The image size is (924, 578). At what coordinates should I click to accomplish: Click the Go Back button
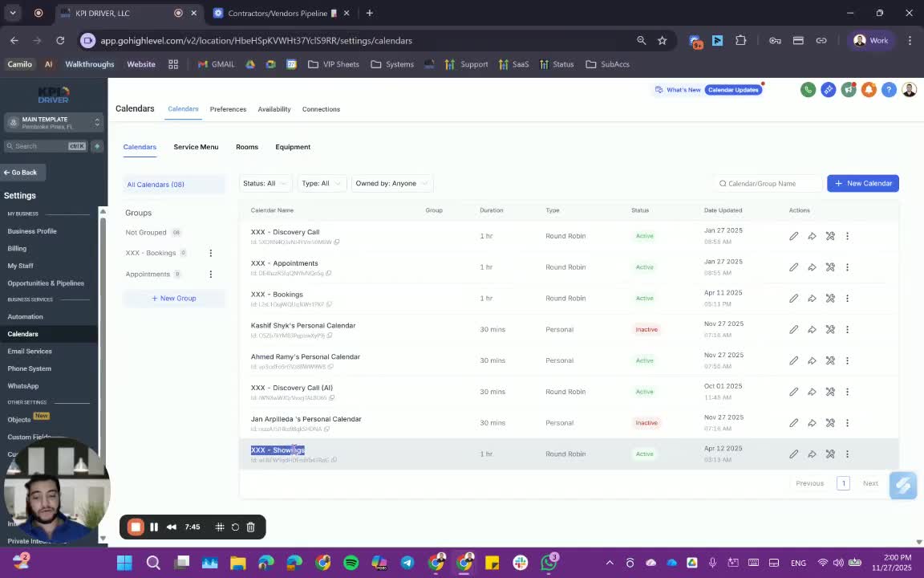[x=22, y=173]
